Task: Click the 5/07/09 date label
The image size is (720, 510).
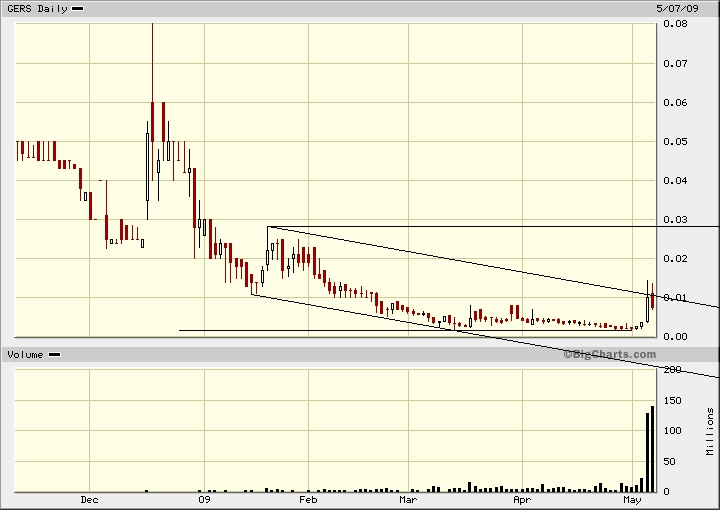Action: [677, 9]
